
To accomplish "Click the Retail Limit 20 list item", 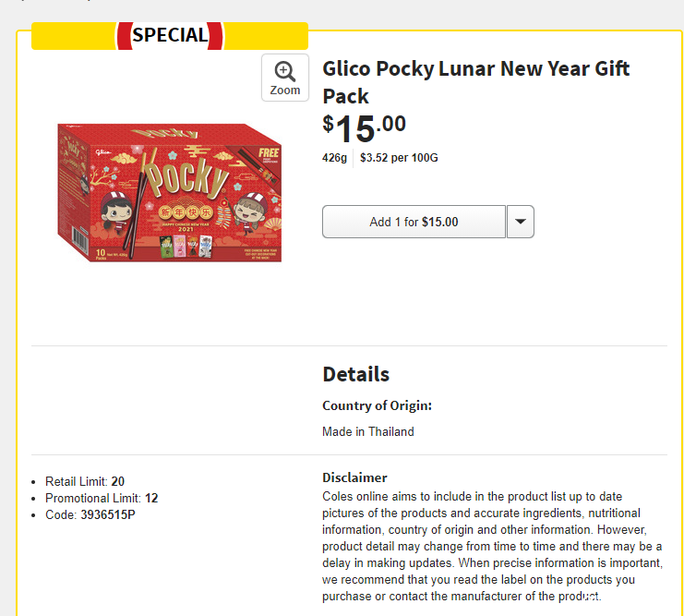I will [x=85, y=481].
